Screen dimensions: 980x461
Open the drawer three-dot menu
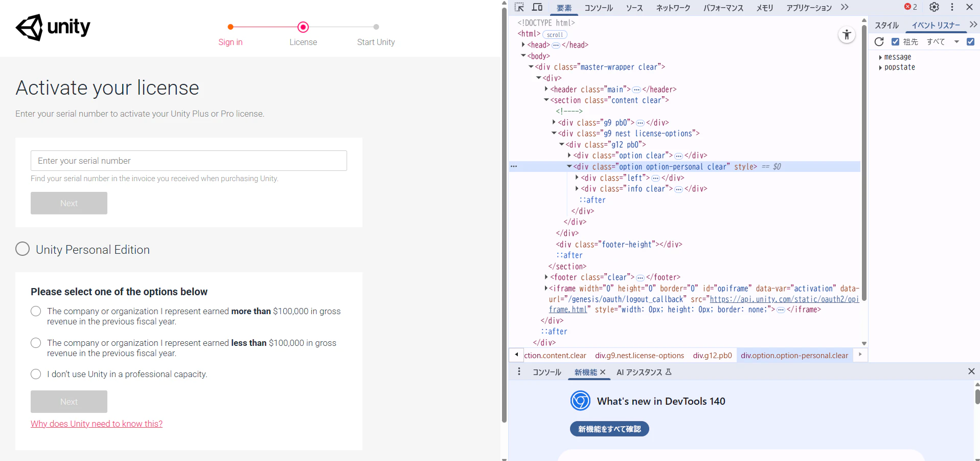519,371
